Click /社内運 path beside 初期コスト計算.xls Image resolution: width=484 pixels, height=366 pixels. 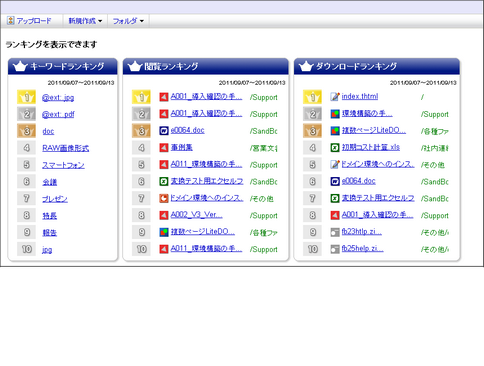tap(435, 148)
